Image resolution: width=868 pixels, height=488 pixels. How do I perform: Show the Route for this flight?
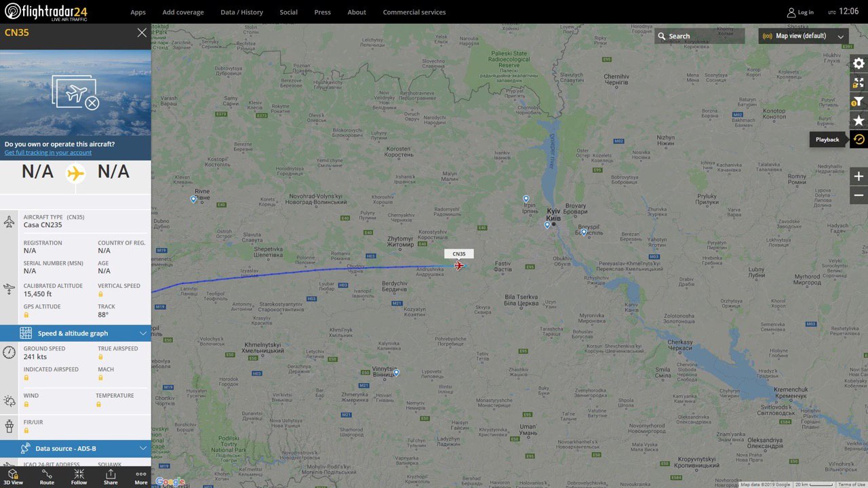[47, 477]
